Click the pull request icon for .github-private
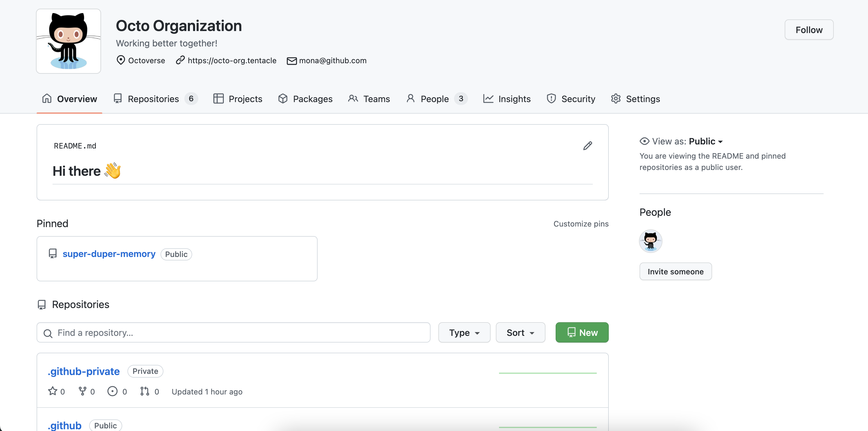Viewport: 868px width, 431px height. click(145, 391)
